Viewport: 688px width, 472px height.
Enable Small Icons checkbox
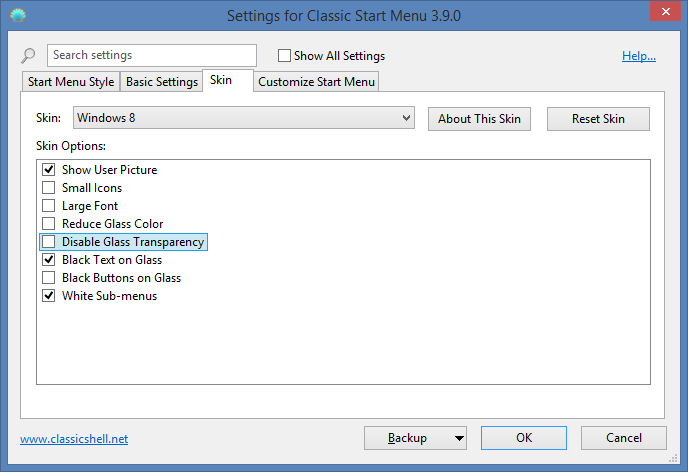point(49,188)
